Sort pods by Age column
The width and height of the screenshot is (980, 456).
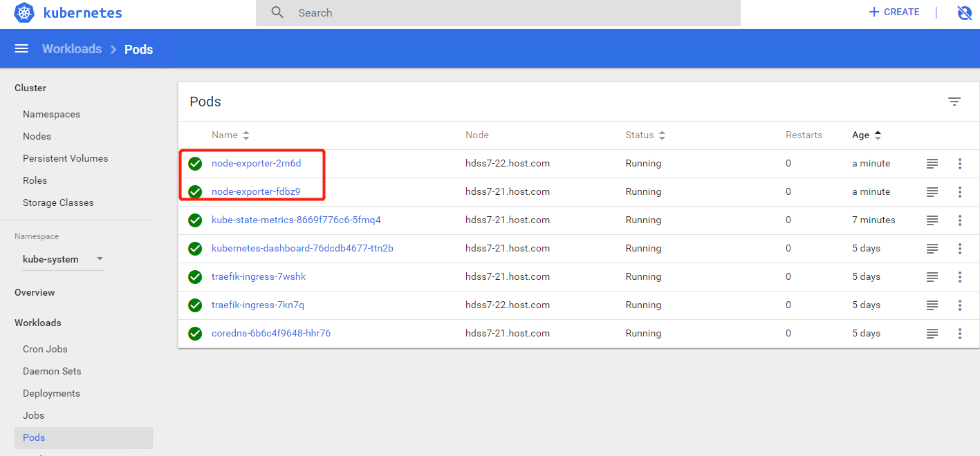click(x=867, y=135)
